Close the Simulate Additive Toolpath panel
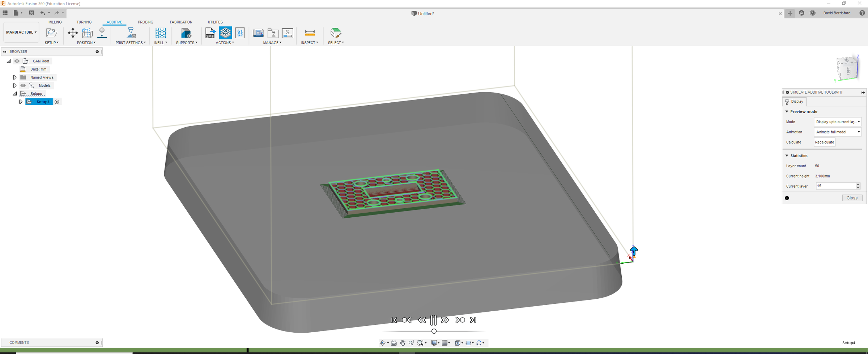This screenshot has height=354, width=868. tap(852, 198)
